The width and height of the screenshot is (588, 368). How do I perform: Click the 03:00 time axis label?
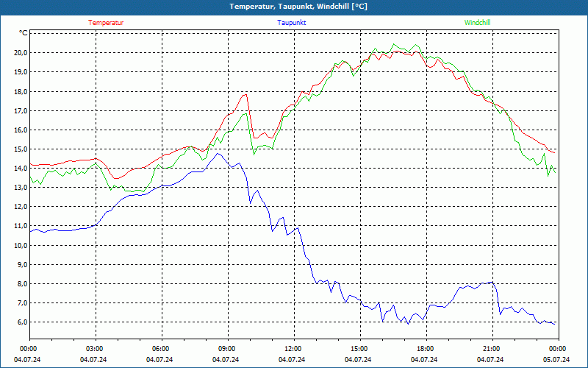click(96, 349)
